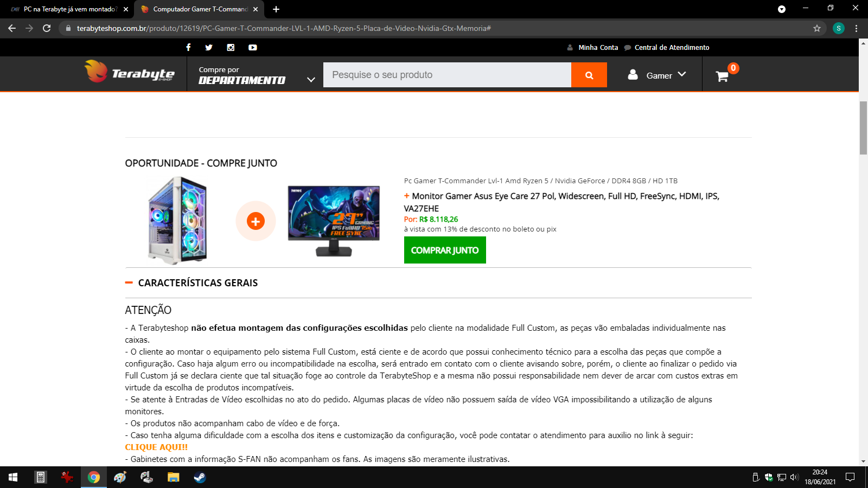
Task: Click the orange plus circle between products
Action: click(256, 221)
